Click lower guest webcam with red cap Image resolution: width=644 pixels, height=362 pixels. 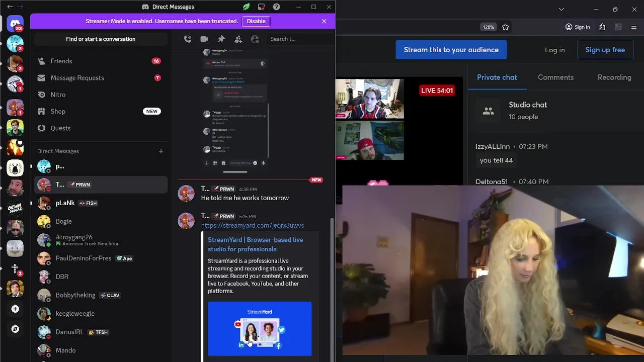pos(370,140)
